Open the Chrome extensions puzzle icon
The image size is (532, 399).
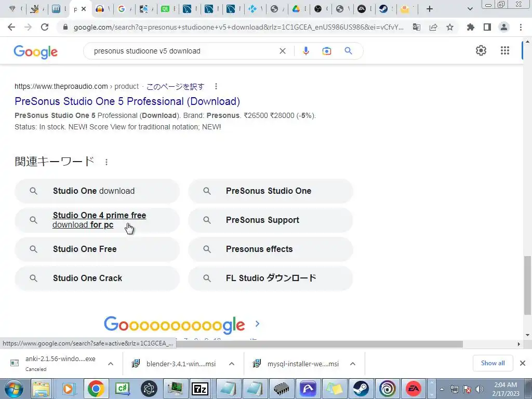(470, 27)
